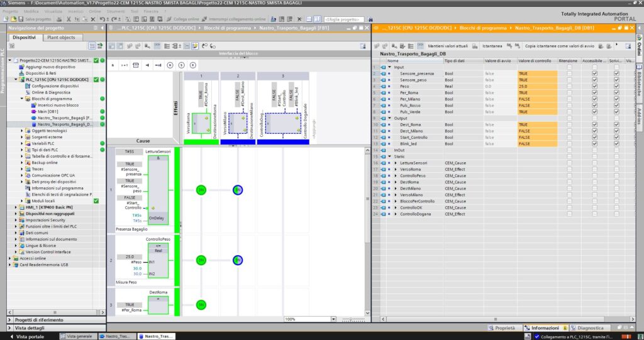Open the Online menu
The image size is (644, 340).
click(95, 11)
